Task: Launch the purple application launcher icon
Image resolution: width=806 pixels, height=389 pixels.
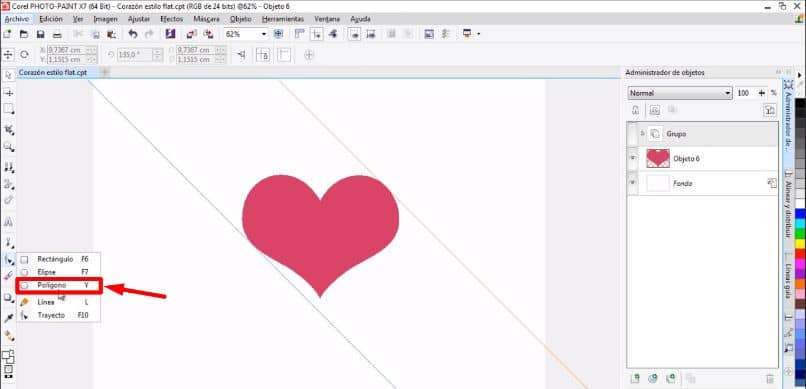Action: 171,34
